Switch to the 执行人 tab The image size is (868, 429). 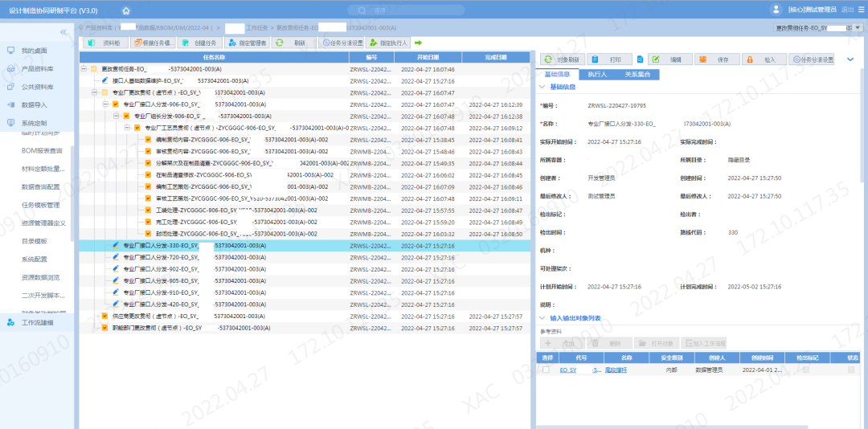pos(596,75)
